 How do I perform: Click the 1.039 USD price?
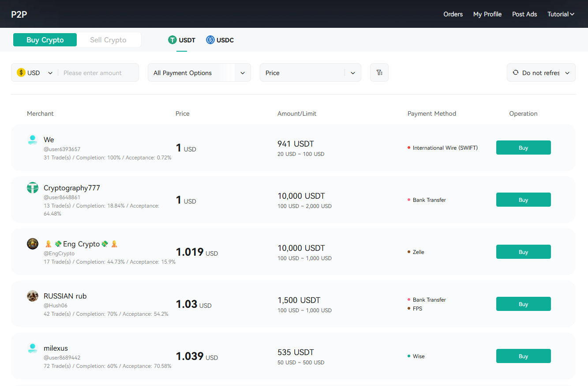coord(197,356)
